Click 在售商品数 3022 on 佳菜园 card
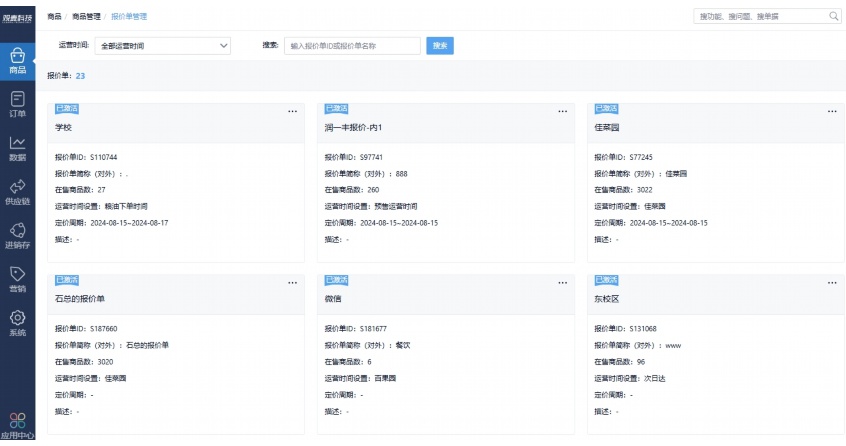 645,190
